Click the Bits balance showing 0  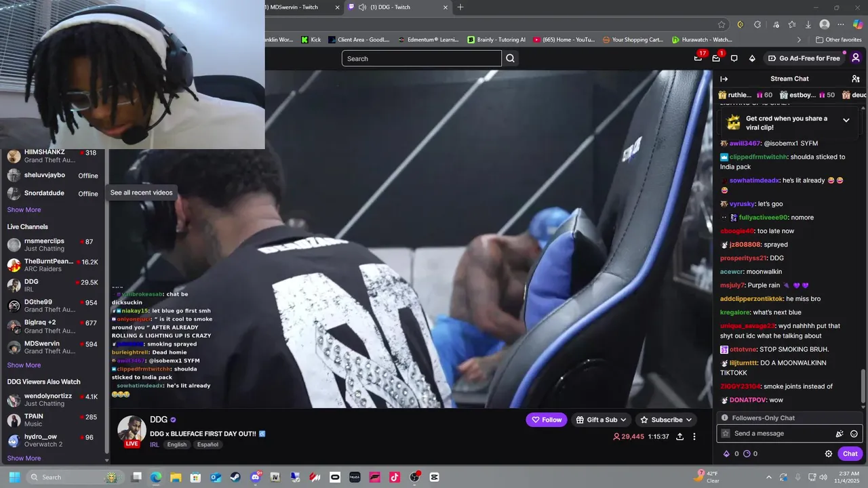click(731, 454)
